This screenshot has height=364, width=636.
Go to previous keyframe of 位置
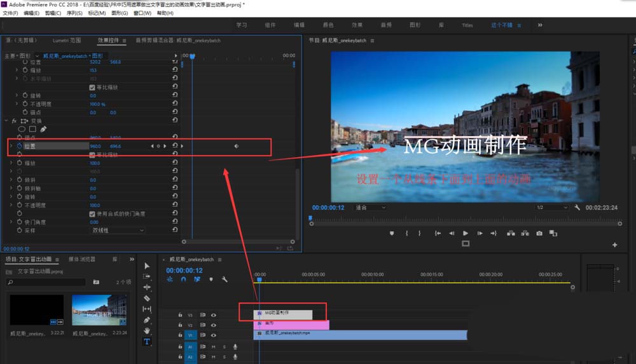point(152,146)
